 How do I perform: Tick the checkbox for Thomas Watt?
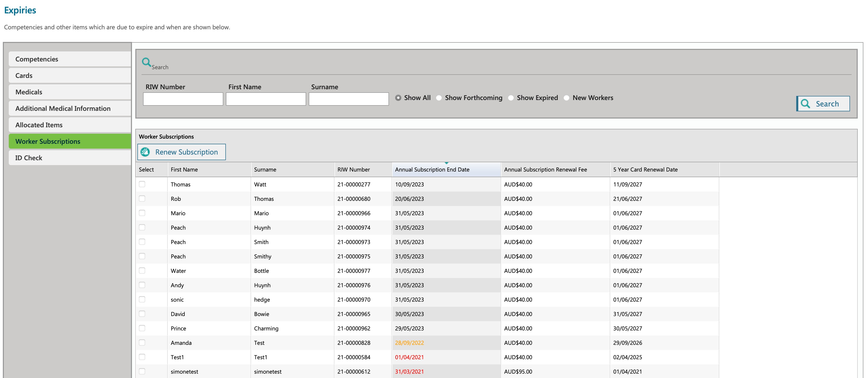[142, 184]
